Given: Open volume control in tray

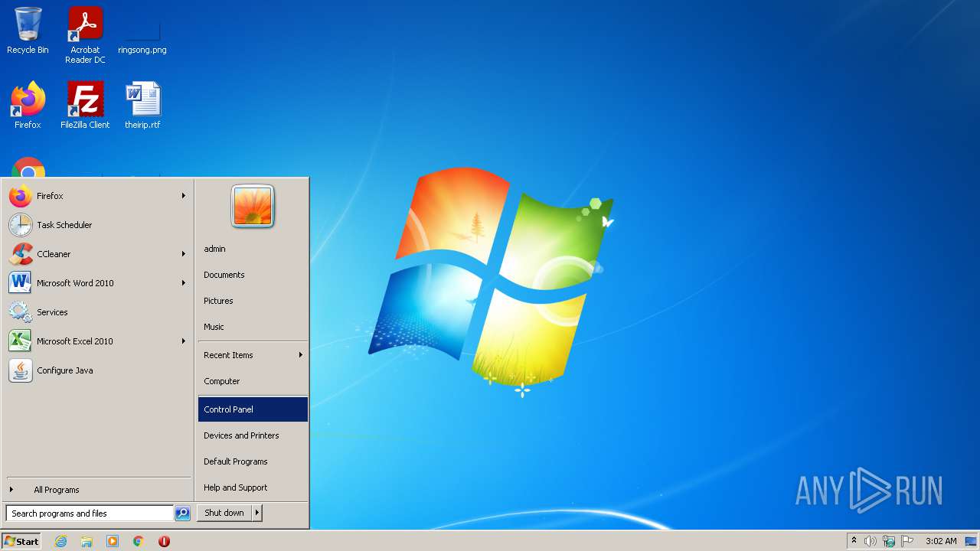Looking at the screenshot, I should 871,541.
